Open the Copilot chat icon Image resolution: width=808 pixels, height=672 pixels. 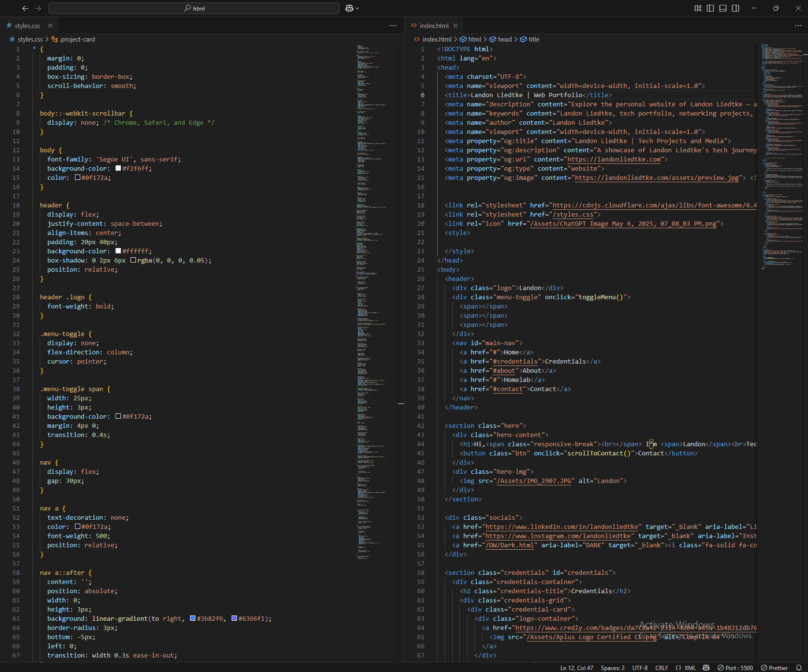coord(349,8)
